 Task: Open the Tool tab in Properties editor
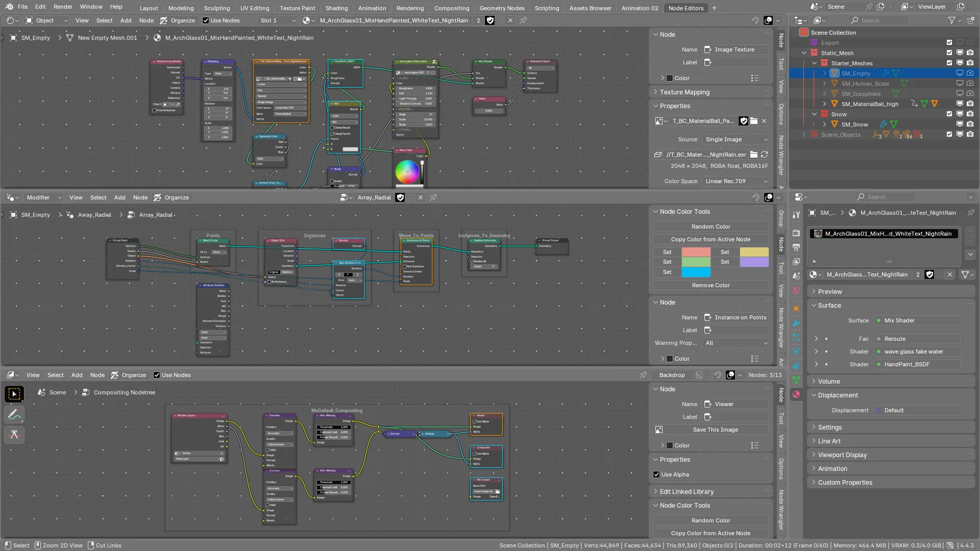796,215
